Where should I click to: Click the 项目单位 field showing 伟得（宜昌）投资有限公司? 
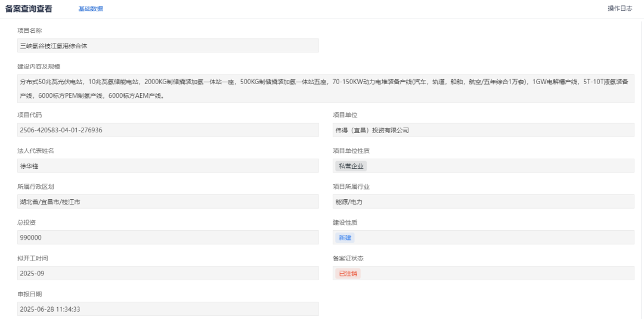(483, 130)
